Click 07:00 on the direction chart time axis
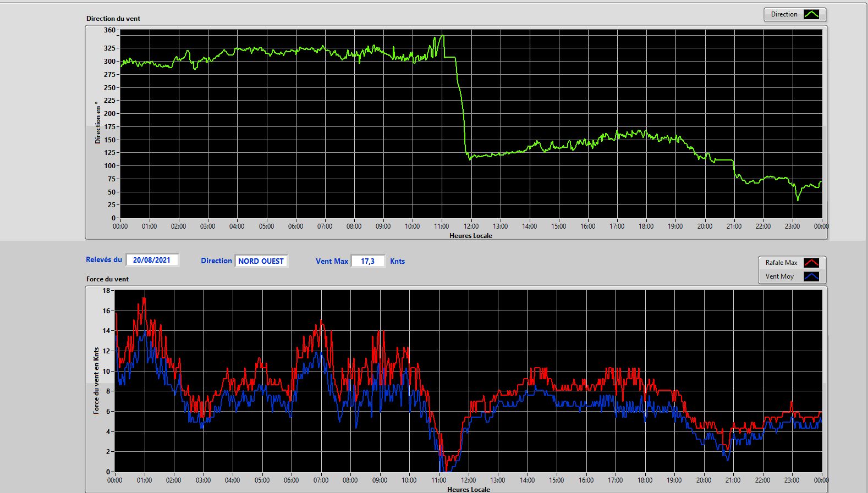The height and width of the screenshot is (493, 868). pos(325,226)
